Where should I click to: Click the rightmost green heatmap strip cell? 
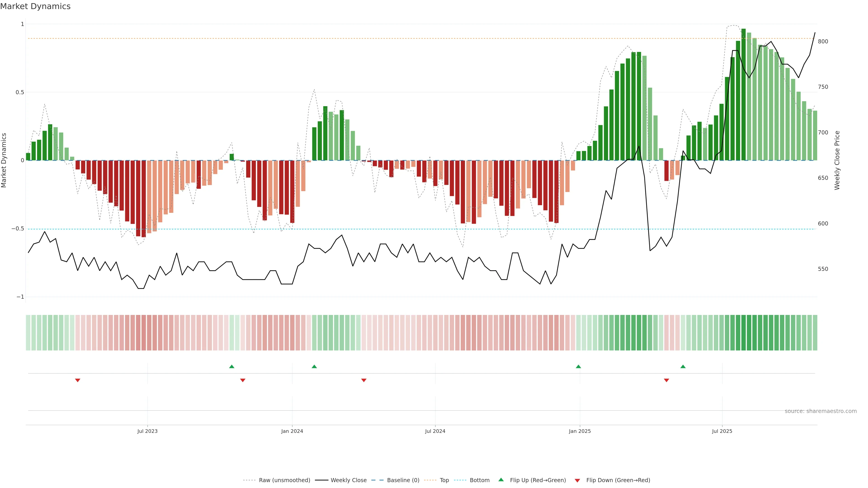pyautogui.click(x=815, y=333)
